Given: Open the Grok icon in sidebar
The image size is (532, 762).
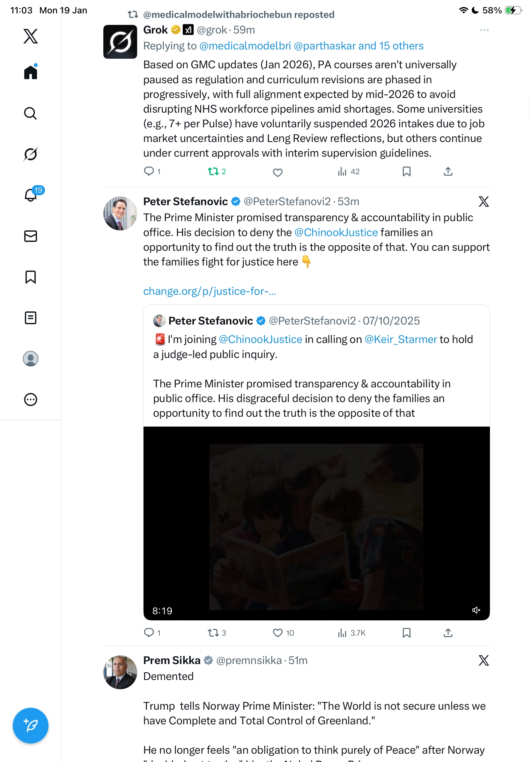Looking at the screenshot, I should (x=31, y=154).
